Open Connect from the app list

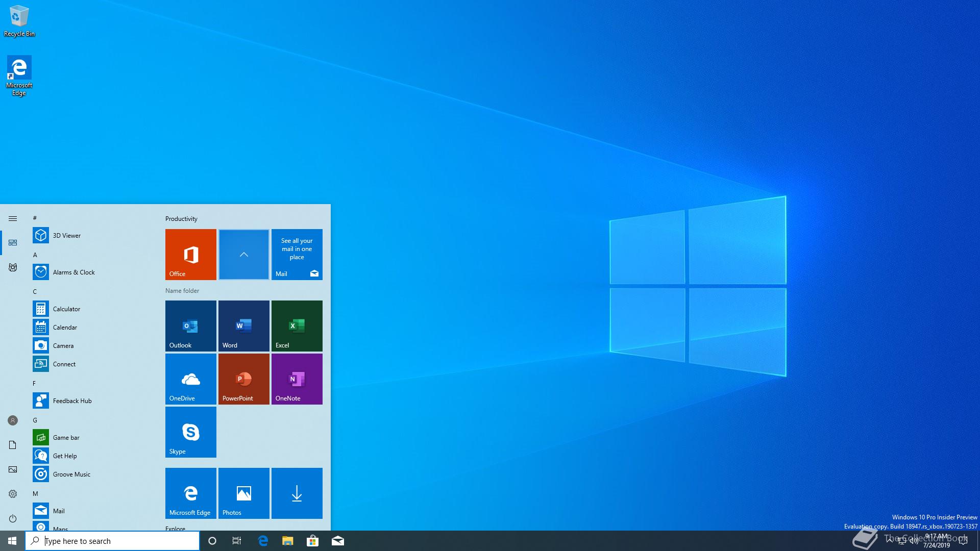pos(92,364)
